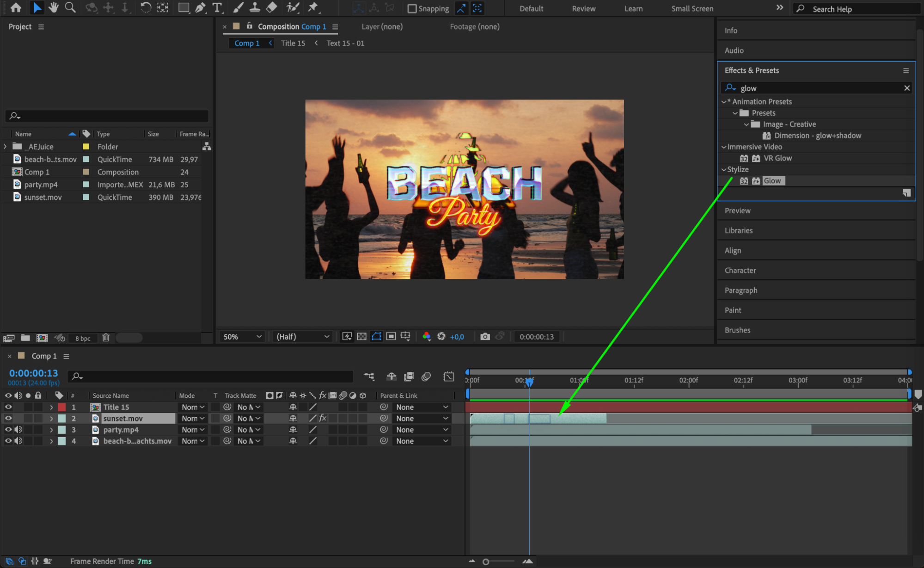Click the Home icon
Screen dimensions: 924x568
tap(16, 7)
